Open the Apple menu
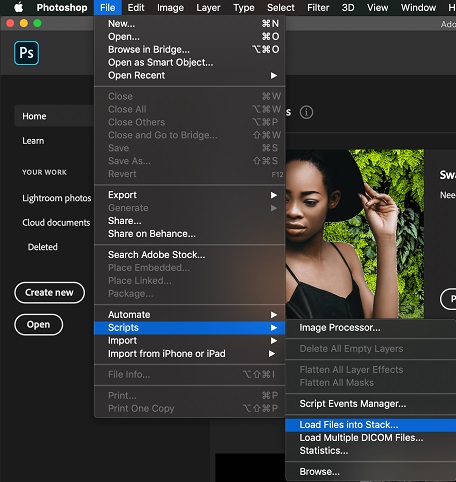The image size is (456, 482). tap(19, 7)
